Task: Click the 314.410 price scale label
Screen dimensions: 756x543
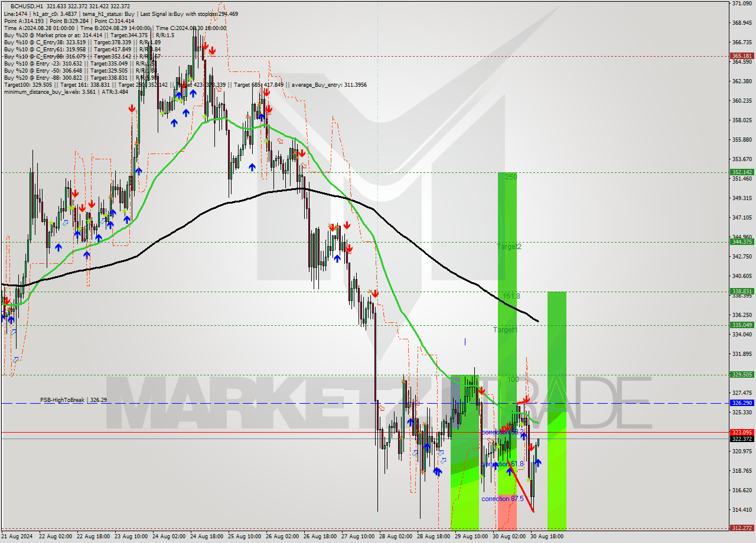Action: pos(741,509)
